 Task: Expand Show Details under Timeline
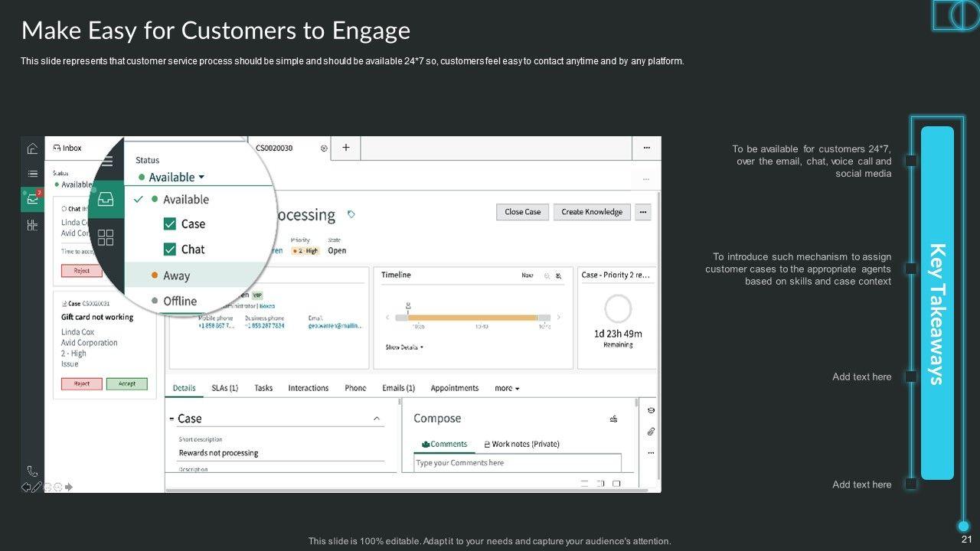[404, 347]
